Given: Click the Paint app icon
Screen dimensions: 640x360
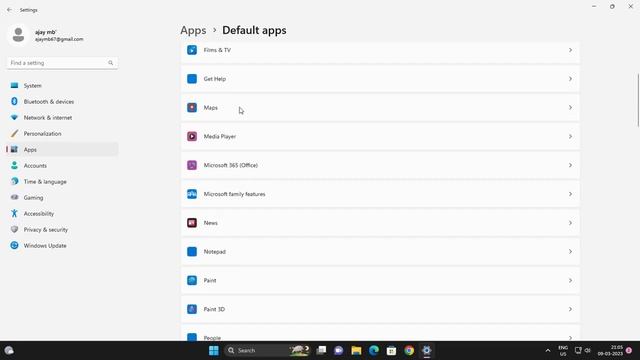Looking at the screenshot, I should tap(192, 280).
